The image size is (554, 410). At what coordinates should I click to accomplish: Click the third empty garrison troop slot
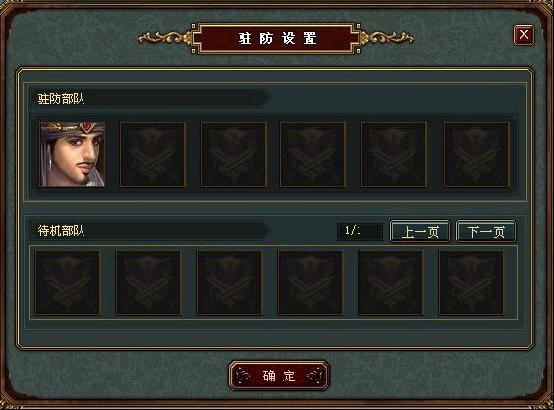[x=234, y=154]
